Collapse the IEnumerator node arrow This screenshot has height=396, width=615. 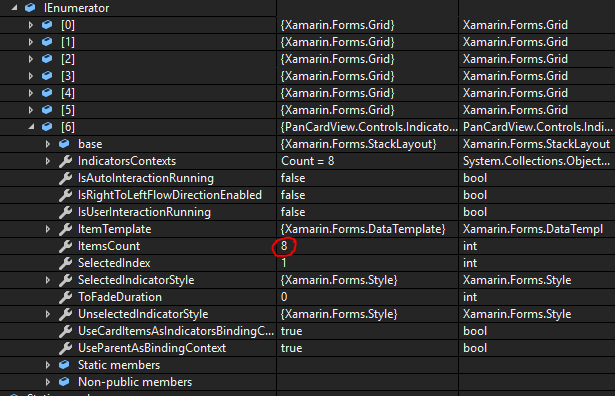(x=15, y=7)
